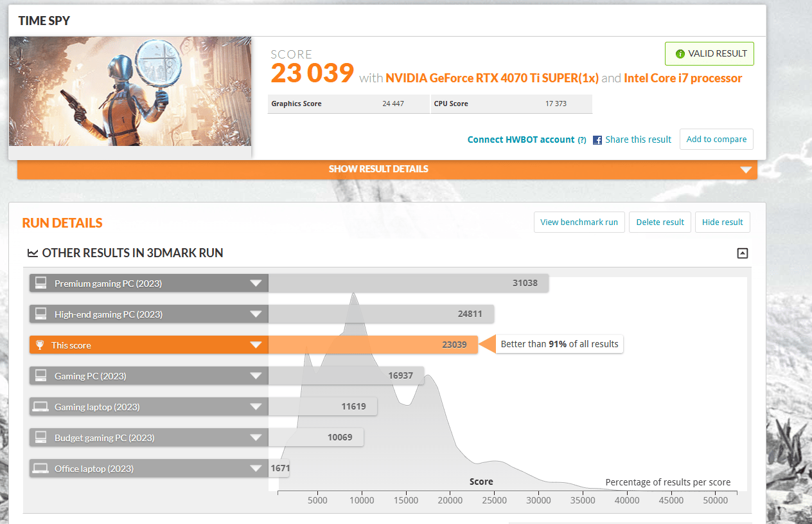Viewport: 812px width, 524px height.
Task: Click the Run Details heading
Action: pos(62,223)
